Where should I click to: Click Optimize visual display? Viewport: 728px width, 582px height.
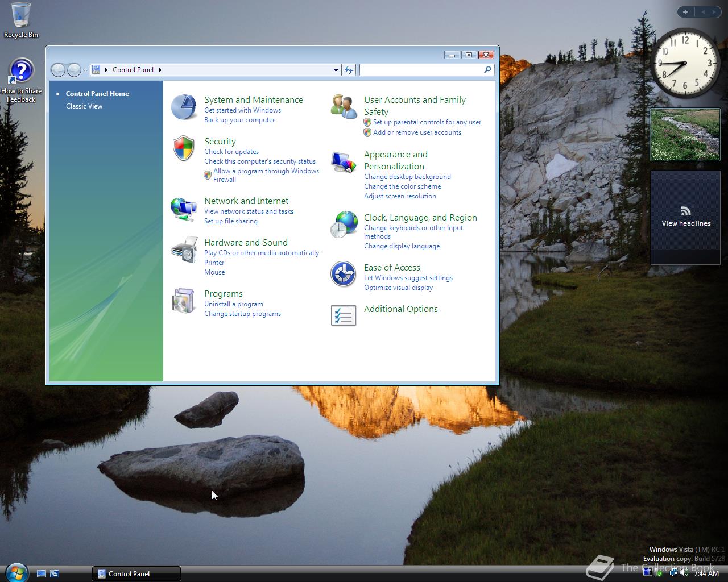[399, 288]
